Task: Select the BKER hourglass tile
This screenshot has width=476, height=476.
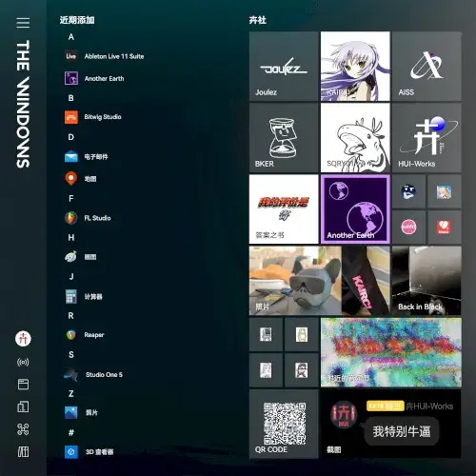Action: pos(284,138)
